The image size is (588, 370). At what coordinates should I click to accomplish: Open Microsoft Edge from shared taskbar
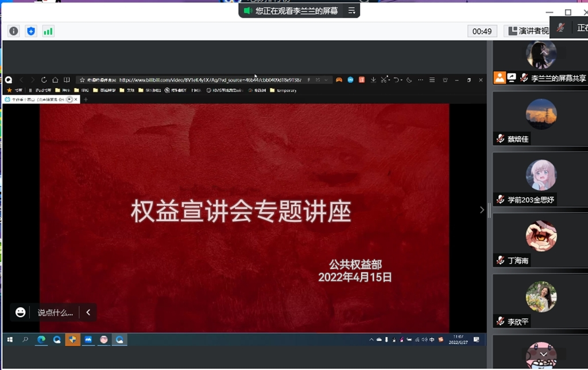coord(41,340)
